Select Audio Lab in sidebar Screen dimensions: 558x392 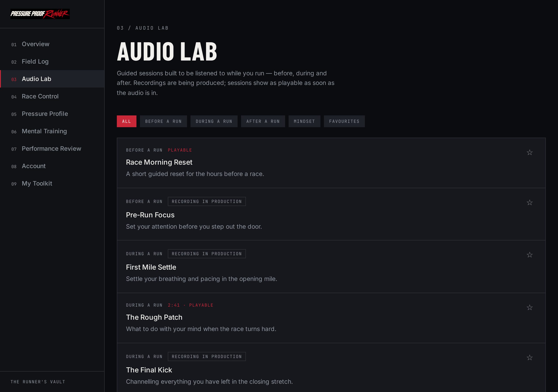coord(52,79)
